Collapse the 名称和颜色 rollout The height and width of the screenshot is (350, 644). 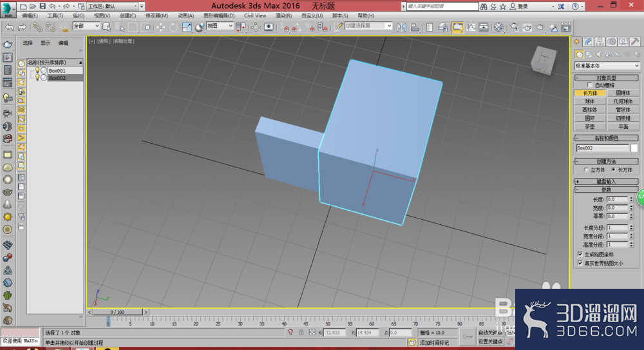606,138
